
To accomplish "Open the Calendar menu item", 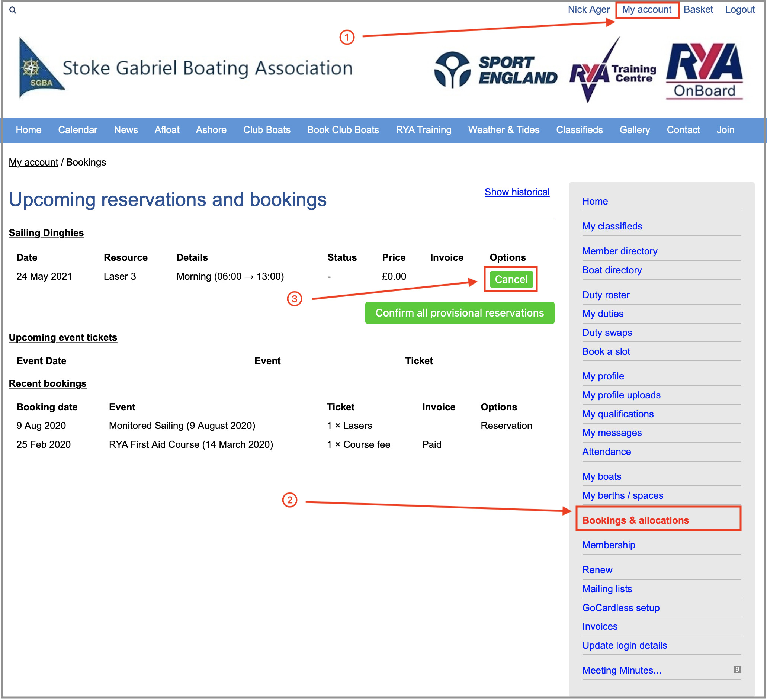I will tap(78, 130).
